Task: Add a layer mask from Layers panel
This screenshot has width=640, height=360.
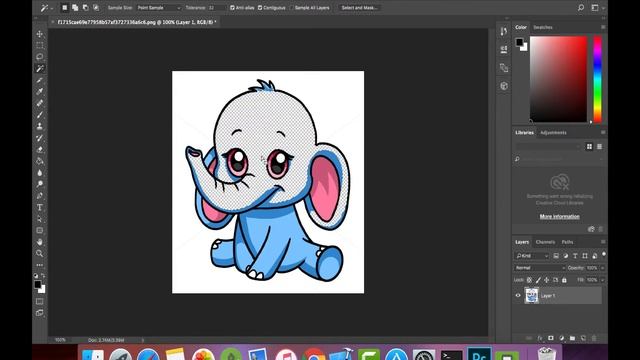Action: pyautogui.click(x=551, y=338)
